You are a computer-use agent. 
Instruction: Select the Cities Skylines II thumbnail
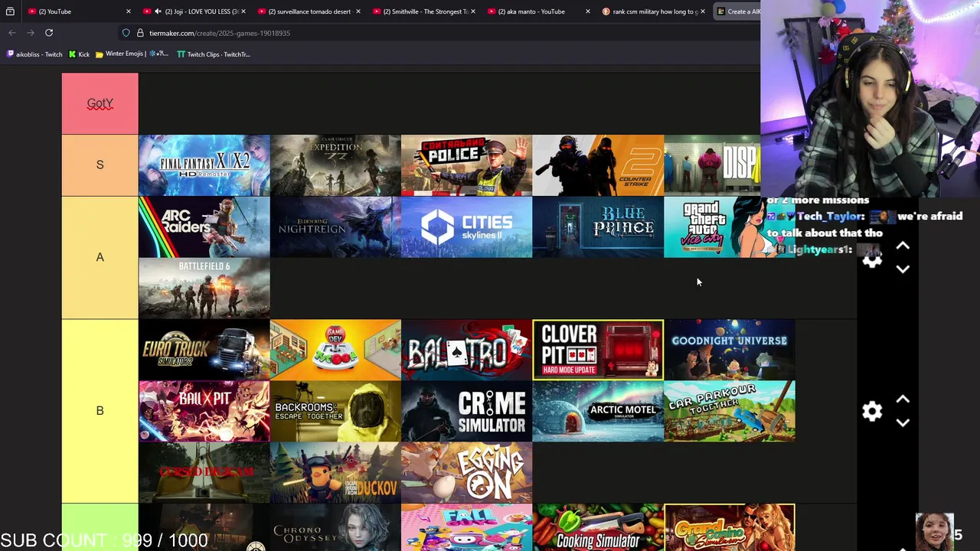click(x=467, y=227)
